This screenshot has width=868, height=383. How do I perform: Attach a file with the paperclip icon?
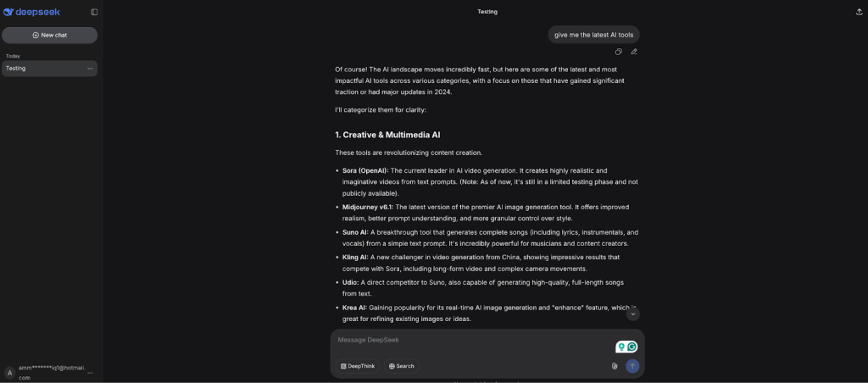[x=615, y=366]
